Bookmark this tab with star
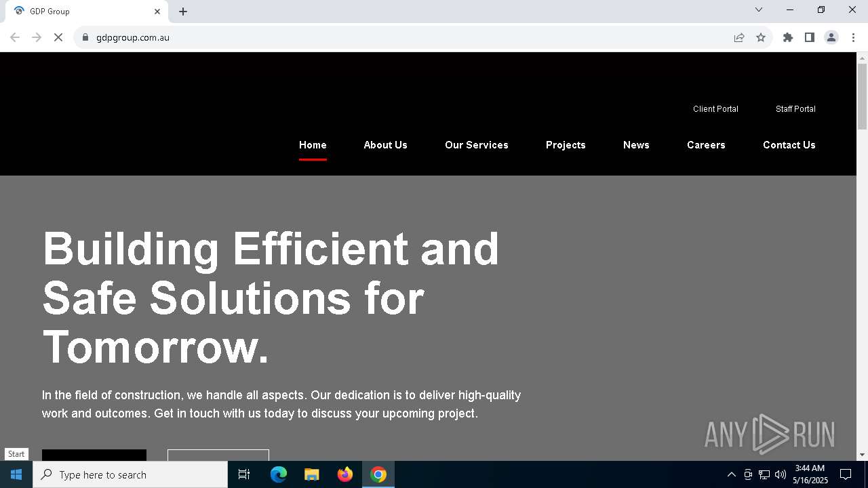 [x=761, y=37]
